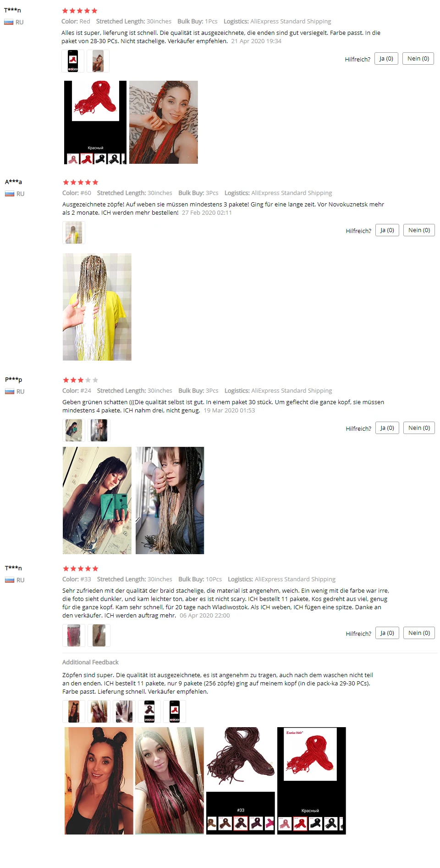Open second small thumbnail in P***p's review
The width and height of the screenshot is (440, 868).
[x=99, y=430]
